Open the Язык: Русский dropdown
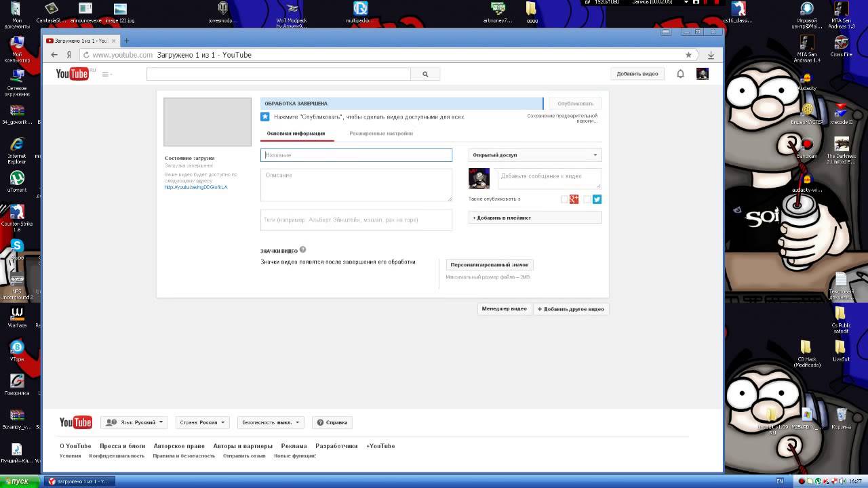 tap(134, 422)
